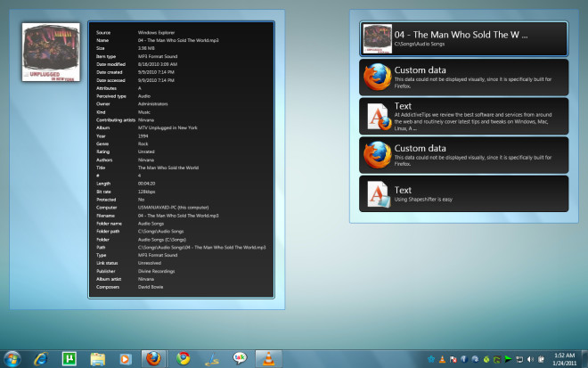
Task: Switch to VLC taskbar button
Action: 268,359
